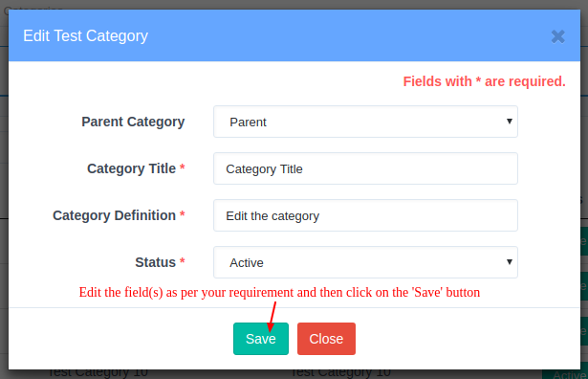The height and width of the screenshot is (379, 588).
Task: Click the right Test Category 10 text
Action: click(x=340, y=372)
